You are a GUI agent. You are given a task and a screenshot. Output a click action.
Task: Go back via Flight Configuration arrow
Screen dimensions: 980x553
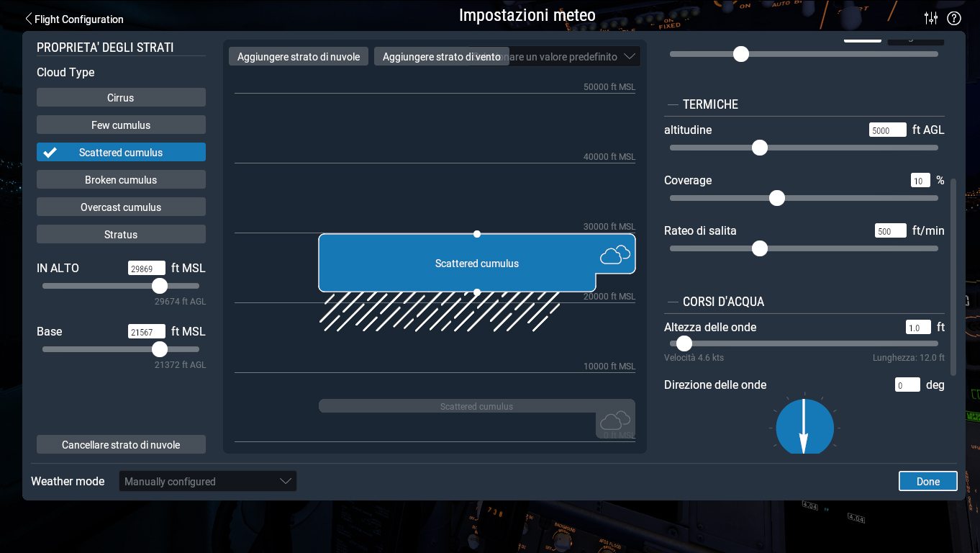[29, 19]
